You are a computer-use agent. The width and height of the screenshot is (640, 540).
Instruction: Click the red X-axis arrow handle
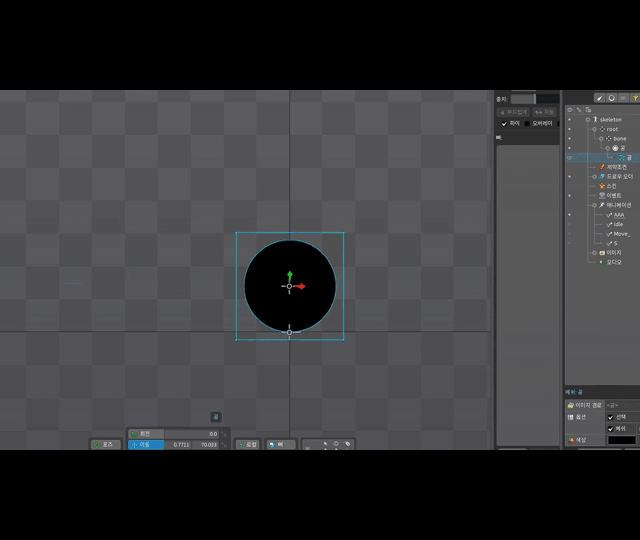[300, 287]
